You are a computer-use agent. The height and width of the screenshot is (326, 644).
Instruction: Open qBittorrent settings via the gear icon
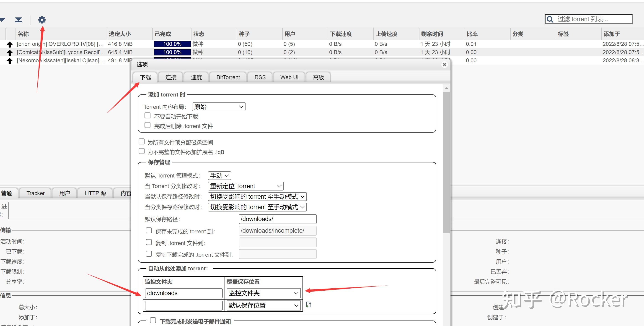(41, 20)
